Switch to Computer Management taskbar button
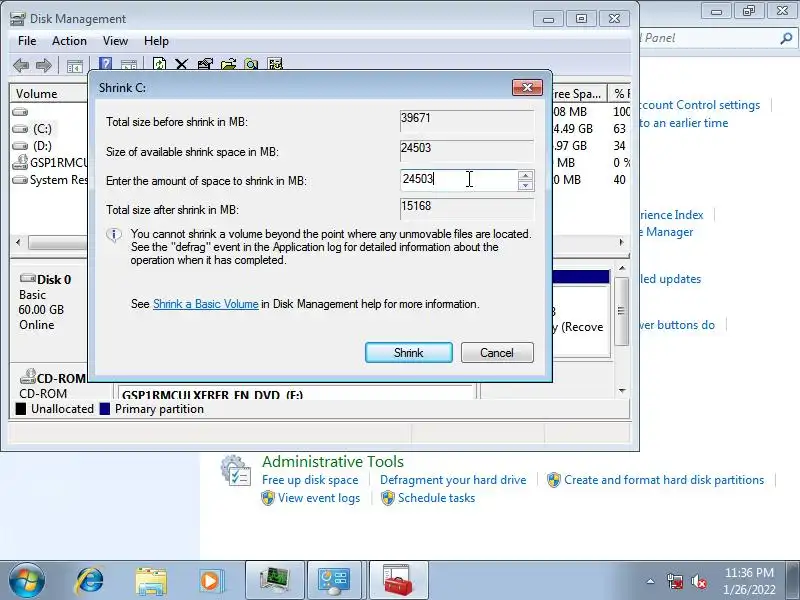The image size is (800, 600). (276, 581)
